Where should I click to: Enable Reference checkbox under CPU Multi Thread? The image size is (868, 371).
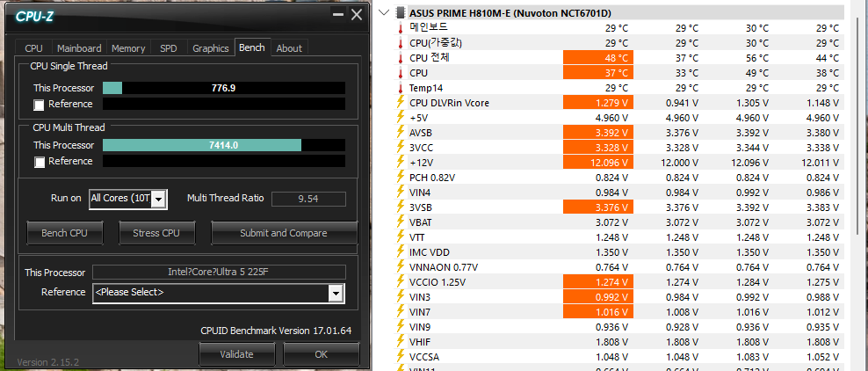click(39, 162)
